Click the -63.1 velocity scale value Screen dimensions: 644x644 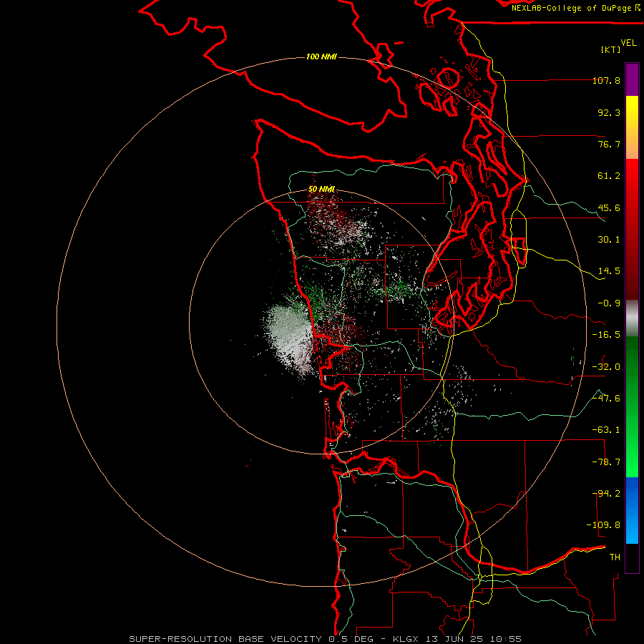click(606, 430)
